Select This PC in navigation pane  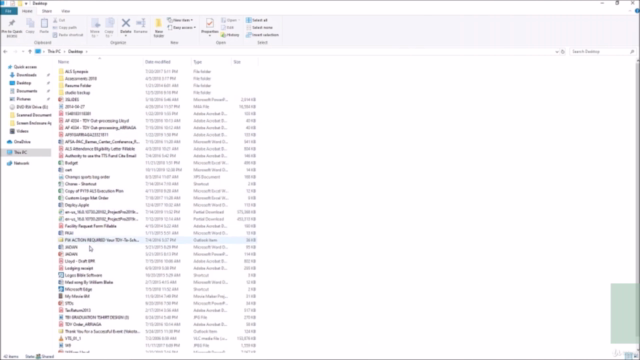click(x=20, y=152)
